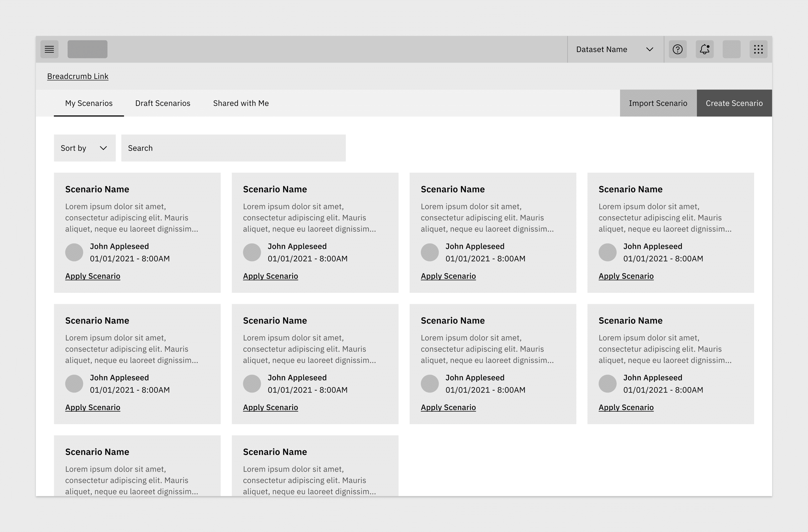Click the help question mark icon
The height and width of the screenshot is (532, 808).
pos(677,49)
